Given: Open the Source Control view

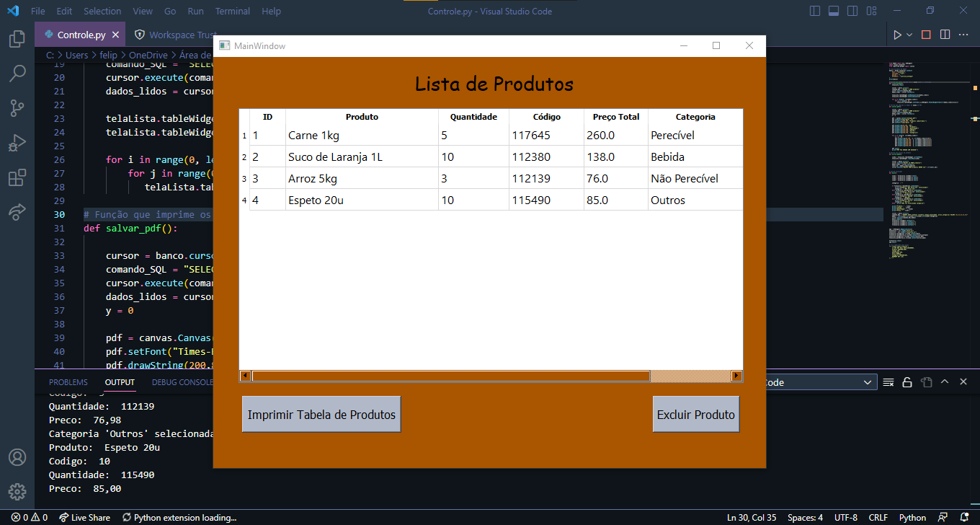Looking at the screenshot, I should pos(17,107).
